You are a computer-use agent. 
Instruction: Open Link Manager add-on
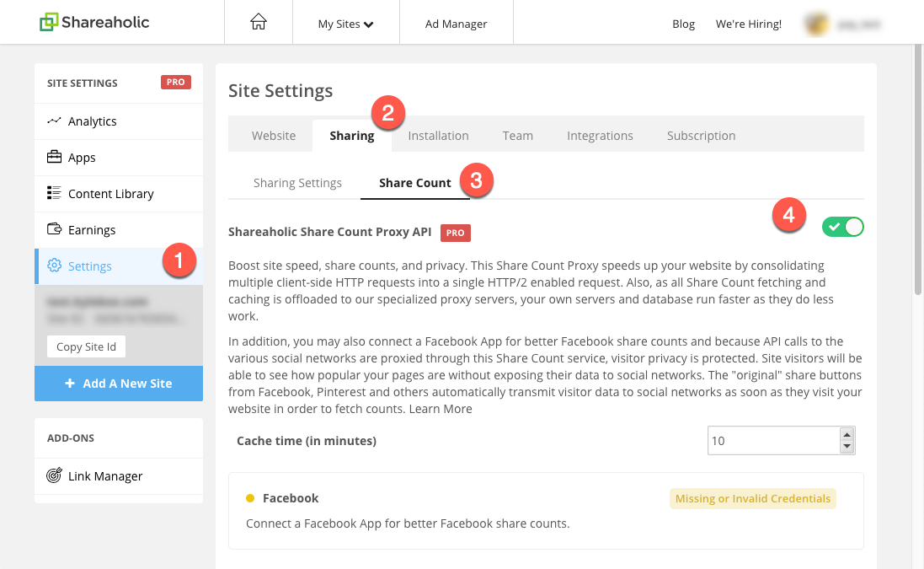pyautogui.click(x=119, y=475)
